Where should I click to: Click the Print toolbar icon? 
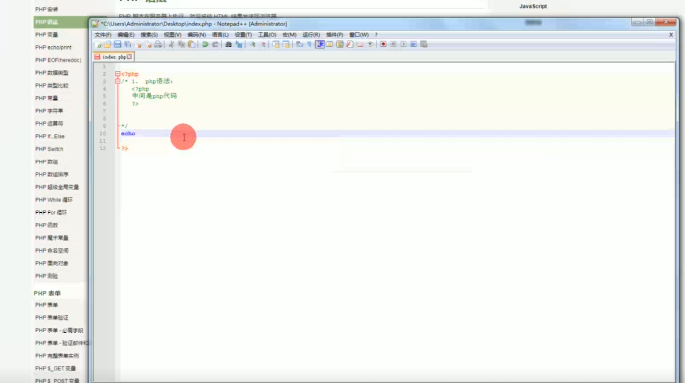click(x=158, y=45)
